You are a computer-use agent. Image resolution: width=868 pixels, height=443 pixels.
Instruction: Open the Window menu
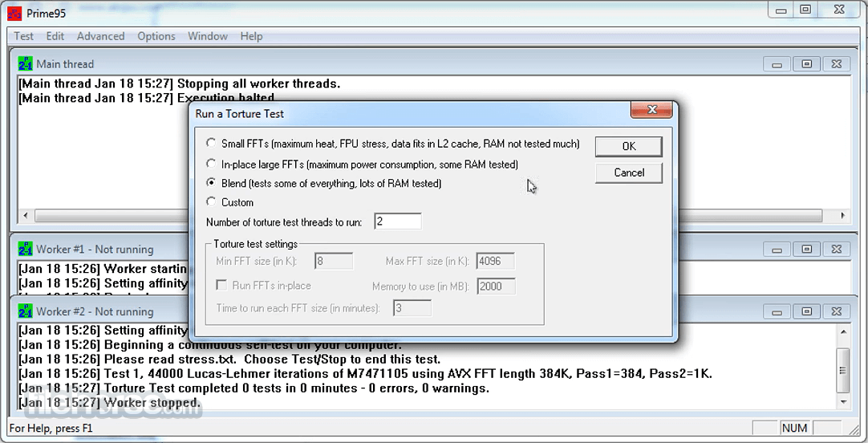click(x=208, y=36)
